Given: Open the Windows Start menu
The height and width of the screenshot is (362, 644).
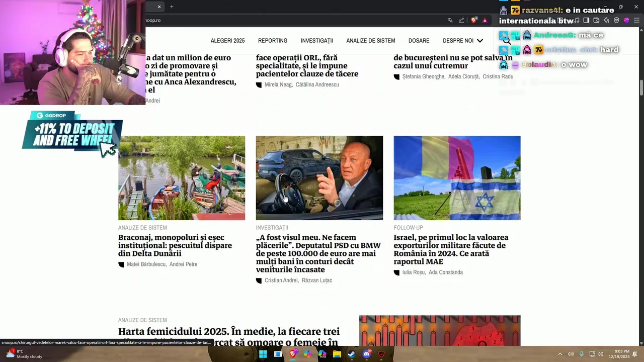Looking at the screenshot, I should (263, 354).
